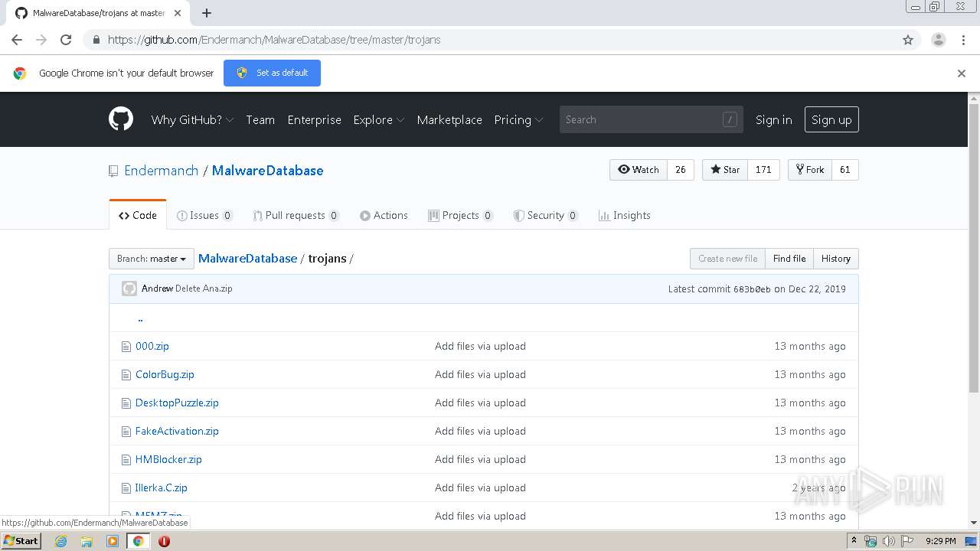
Task: Click the Start button
Action: (21, 541)
